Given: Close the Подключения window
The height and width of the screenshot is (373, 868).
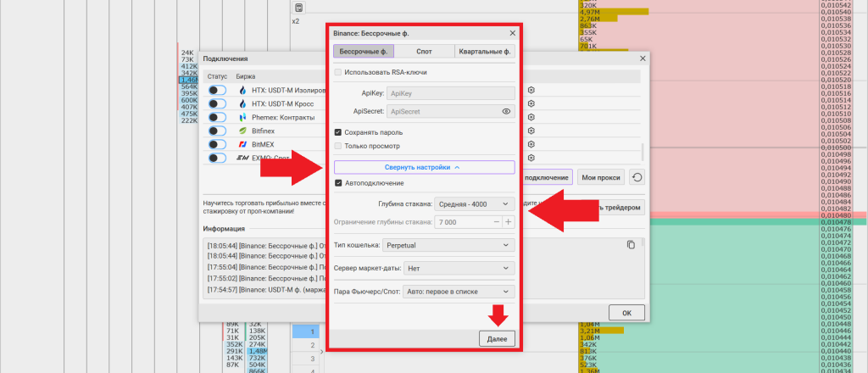Looking at the screenshot, I should pos(643,58).
